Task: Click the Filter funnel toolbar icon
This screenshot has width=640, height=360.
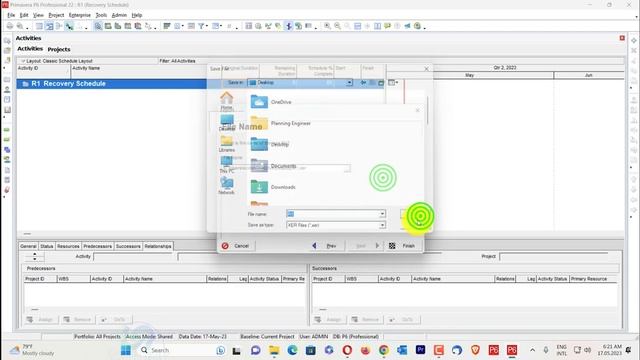Action: tap(201, 26)
